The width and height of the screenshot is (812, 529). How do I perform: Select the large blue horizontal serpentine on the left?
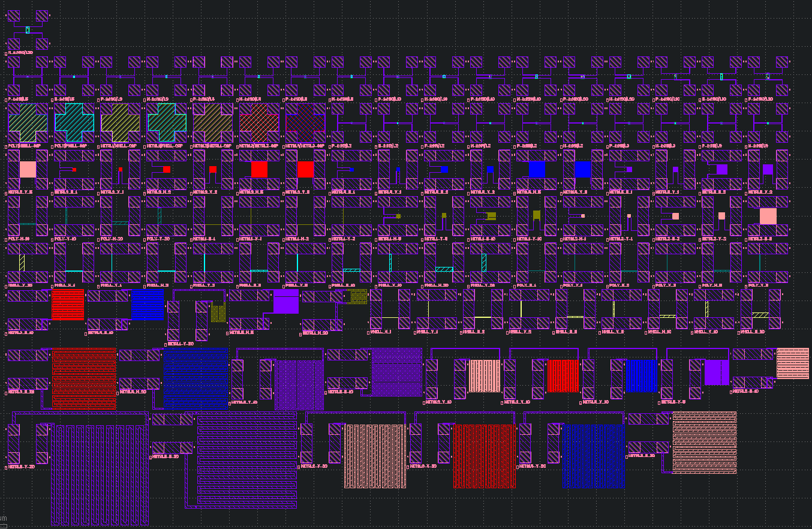click(196, 378)
